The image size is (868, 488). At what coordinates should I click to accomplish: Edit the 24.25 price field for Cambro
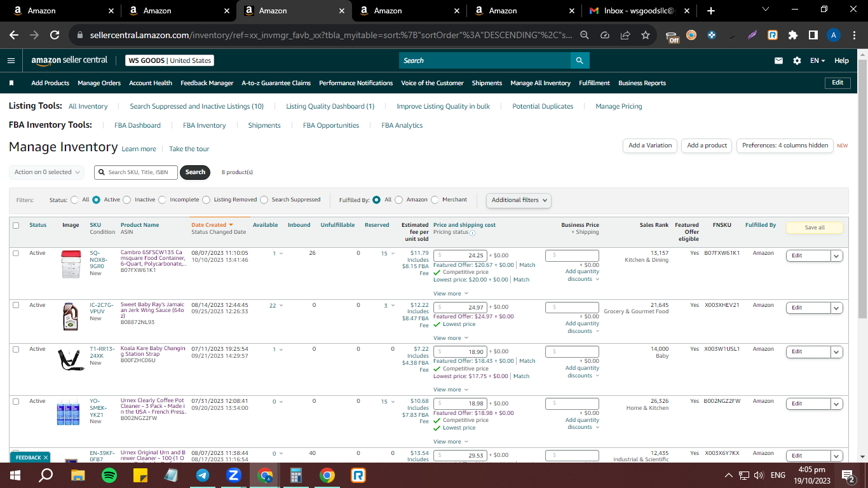tap(460, 255)
